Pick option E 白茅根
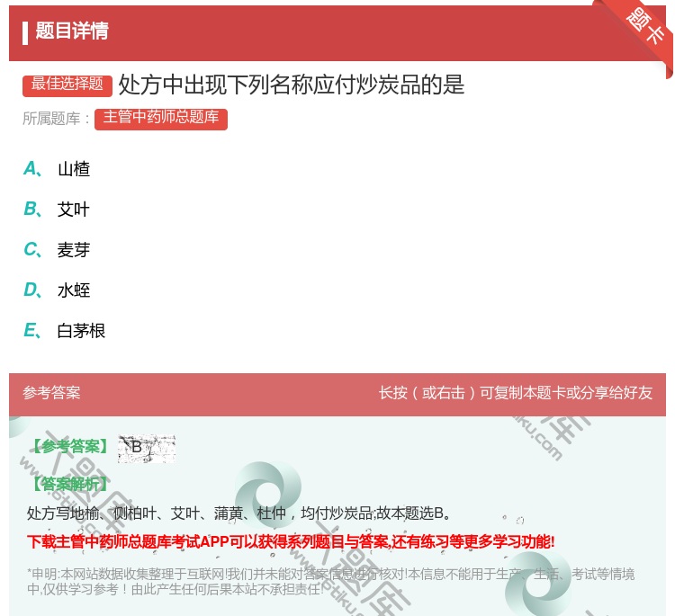The image size is (675, 616). click(x=64, y=330)
